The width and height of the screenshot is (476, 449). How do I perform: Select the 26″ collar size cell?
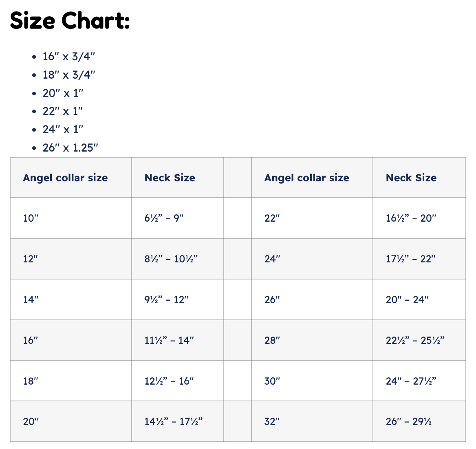[x=312, y=299]
